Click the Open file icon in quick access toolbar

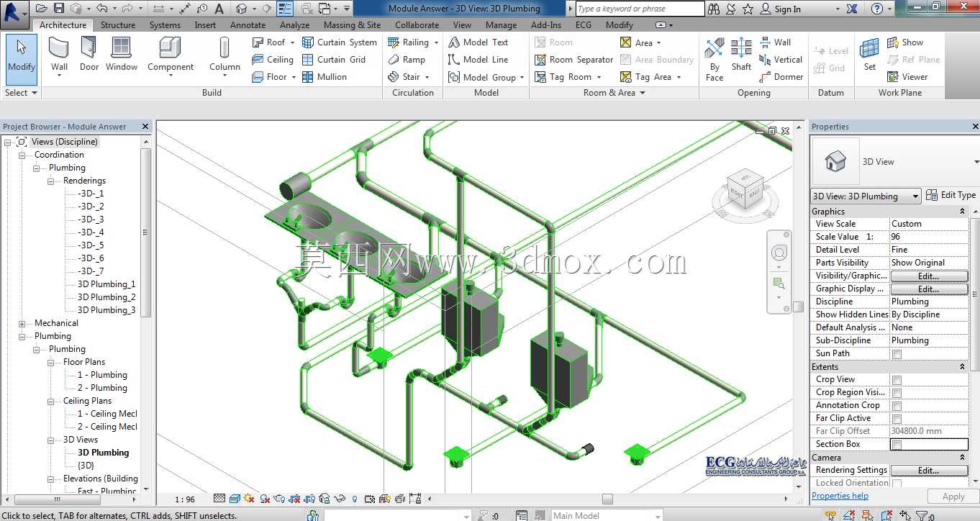[41, 9]
